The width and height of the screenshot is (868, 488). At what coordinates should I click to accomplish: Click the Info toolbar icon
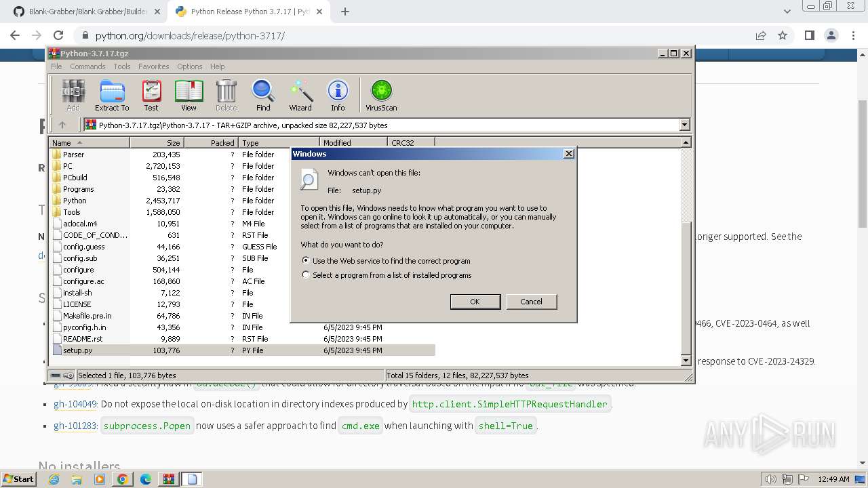338,95
